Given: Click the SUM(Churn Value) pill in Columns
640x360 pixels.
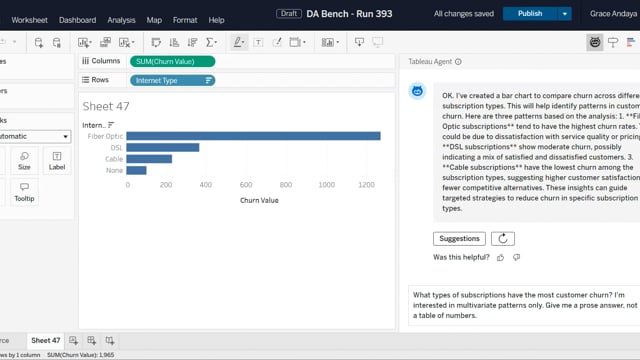Looking at the screenshot, I should point(172,62).
